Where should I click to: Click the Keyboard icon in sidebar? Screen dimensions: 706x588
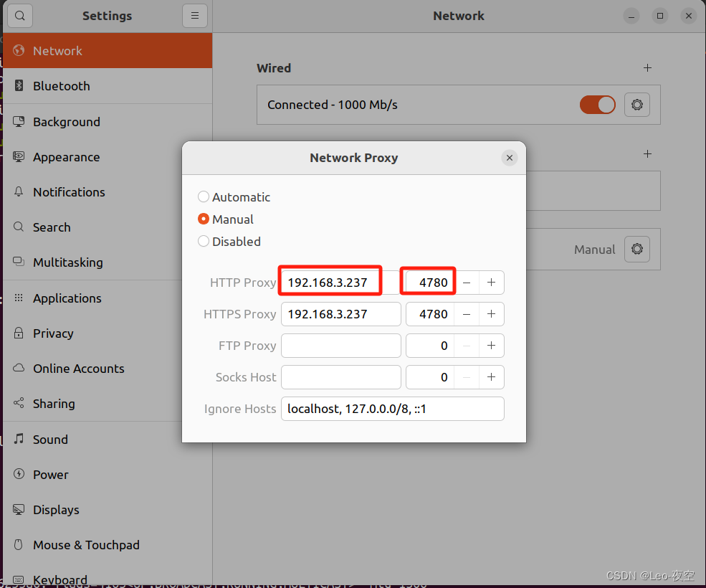pos(19,579)
